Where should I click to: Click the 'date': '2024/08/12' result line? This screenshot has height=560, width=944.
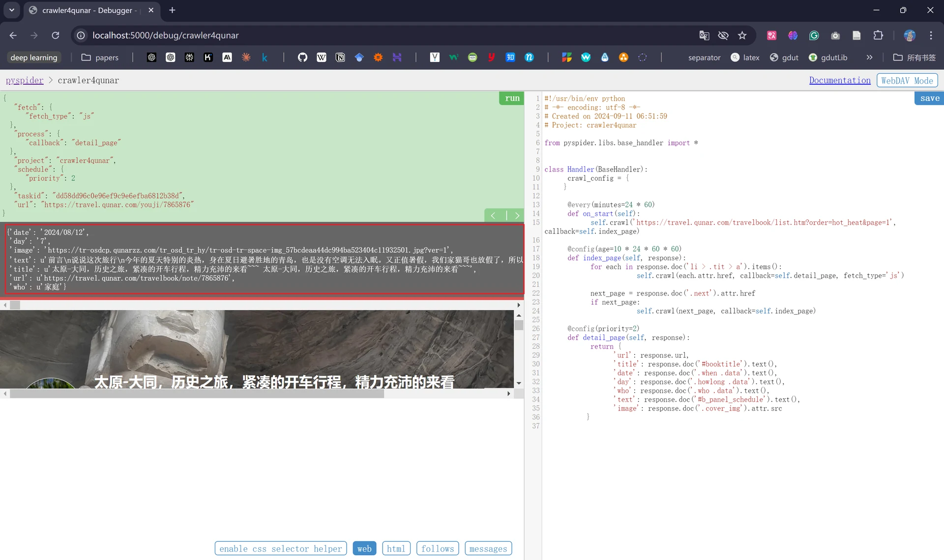[48, 232]
